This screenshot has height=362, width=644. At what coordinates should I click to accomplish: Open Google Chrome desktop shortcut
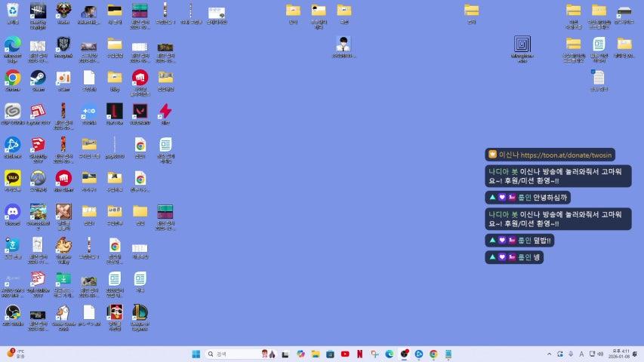pos(13,78)
